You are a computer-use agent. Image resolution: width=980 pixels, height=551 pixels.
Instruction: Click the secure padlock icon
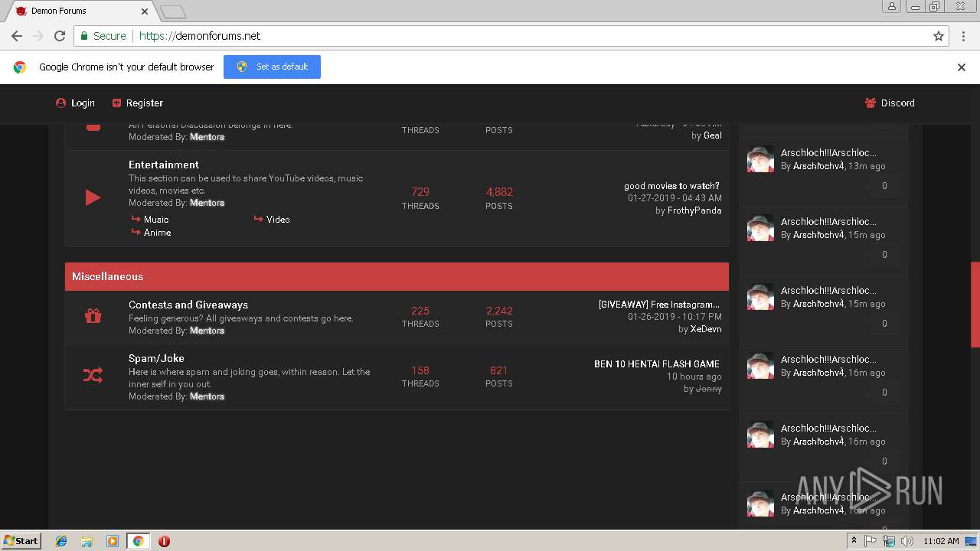(x=84, y=36)
